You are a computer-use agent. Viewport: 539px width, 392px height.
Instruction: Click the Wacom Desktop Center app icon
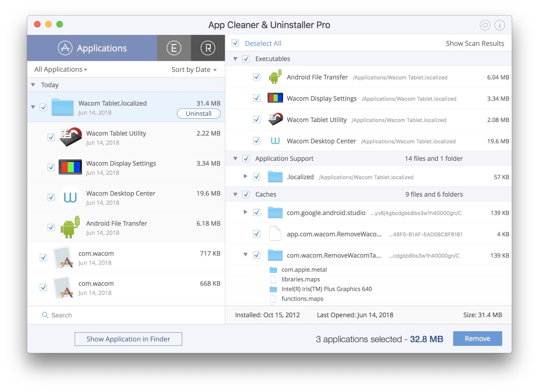click(70, 196)
